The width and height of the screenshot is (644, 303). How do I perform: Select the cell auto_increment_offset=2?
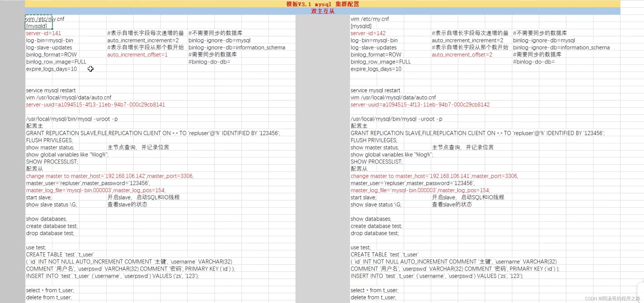pos(462,54)
